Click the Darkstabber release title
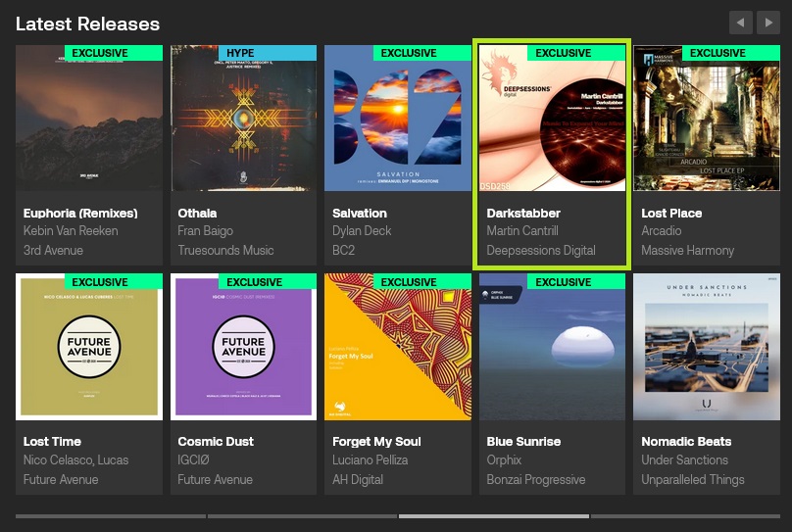Screen dimensions: 792x532 (523, 213)
